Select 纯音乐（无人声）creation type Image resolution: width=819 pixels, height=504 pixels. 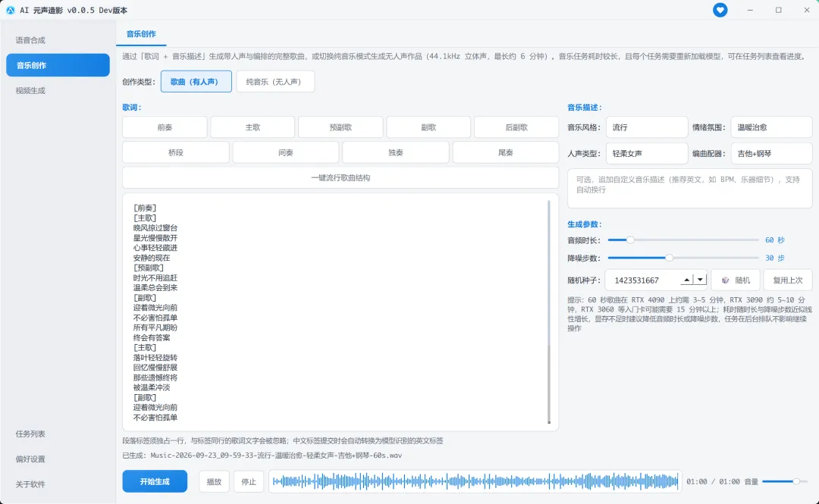(x=275, y=82)
